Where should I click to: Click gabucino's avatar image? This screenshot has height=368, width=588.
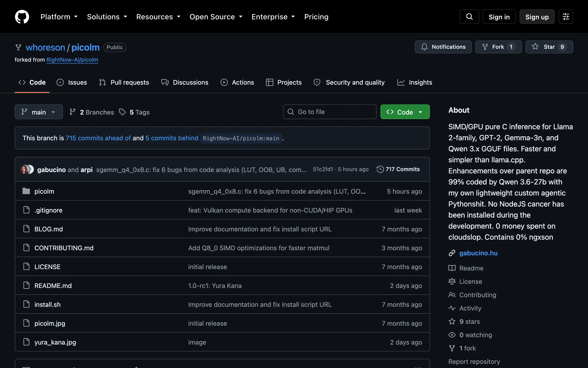(x=25, y=169)
